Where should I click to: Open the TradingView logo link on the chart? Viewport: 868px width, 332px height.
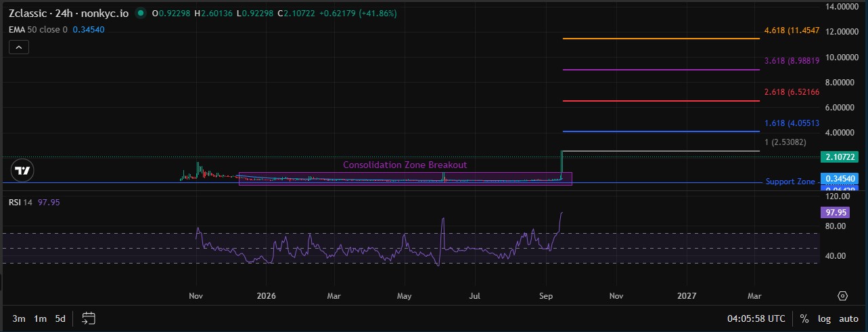point(22,170)
